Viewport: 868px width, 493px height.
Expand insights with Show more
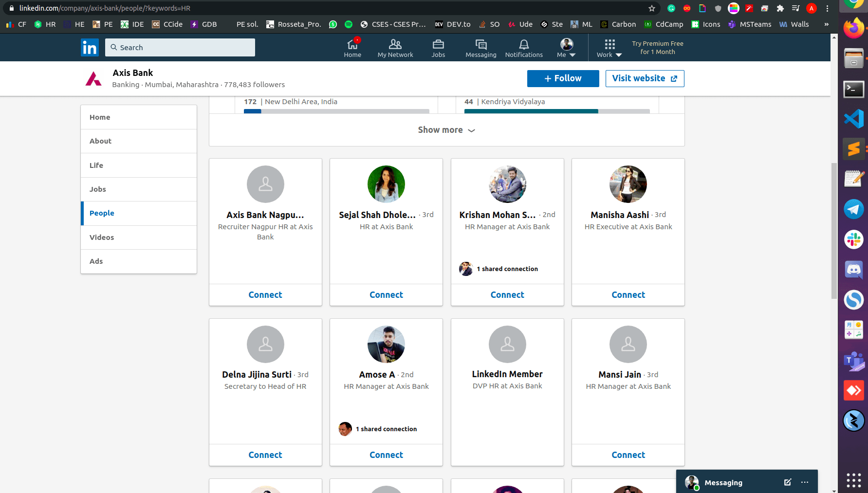click(x=446, y=130)
